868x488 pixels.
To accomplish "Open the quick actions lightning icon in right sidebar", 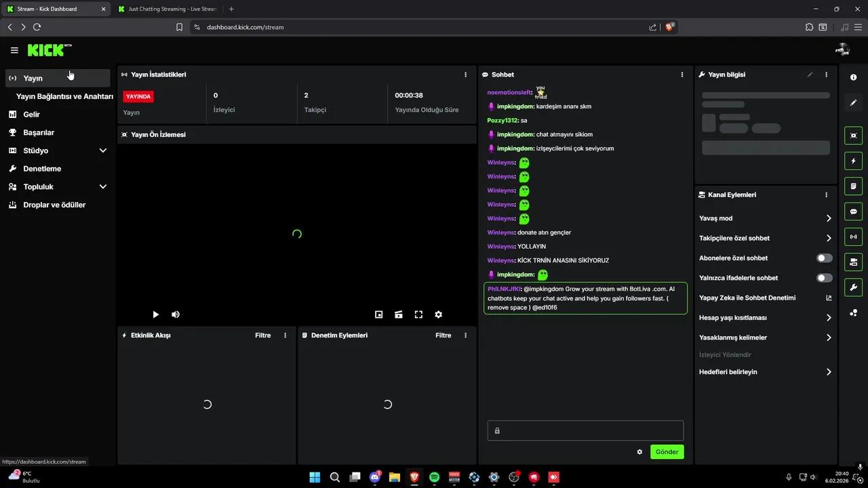I will [x=853, y=161].
